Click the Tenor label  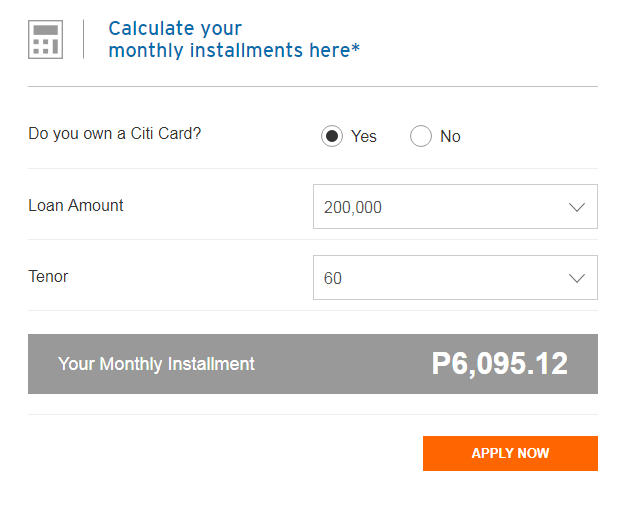click(48, 277)
